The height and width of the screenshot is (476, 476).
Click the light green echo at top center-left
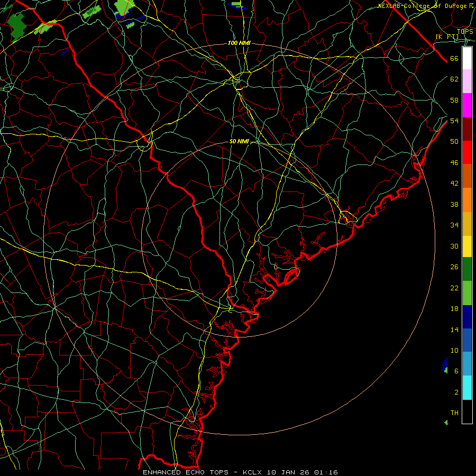pos(124,7)
